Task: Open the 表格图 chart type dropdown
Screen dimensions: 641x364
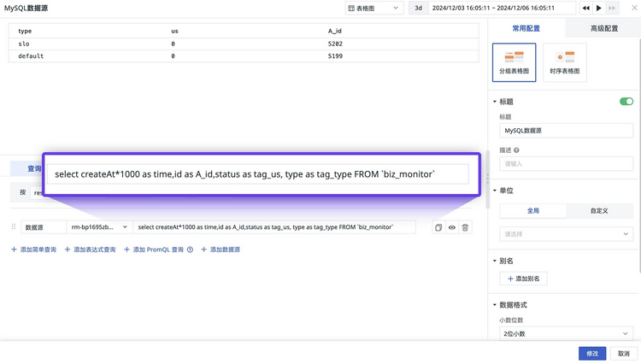Action: [373, 9]
